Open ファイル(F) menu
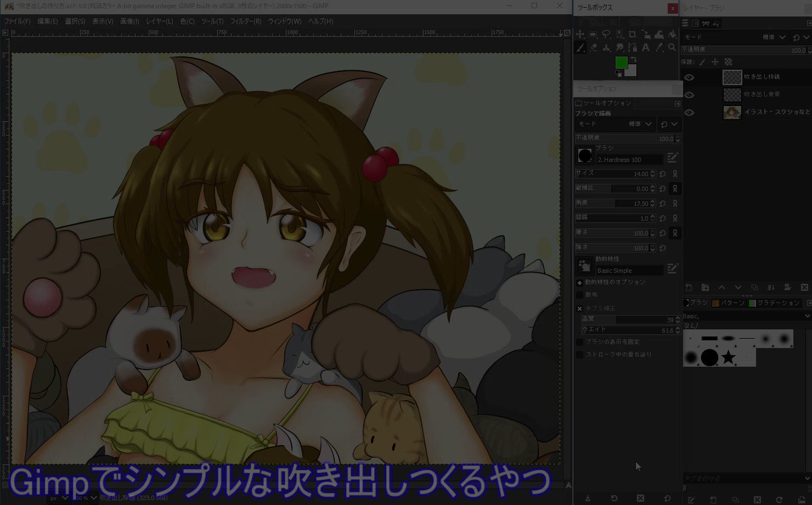 pyautogui.click(x=17, y=21)
